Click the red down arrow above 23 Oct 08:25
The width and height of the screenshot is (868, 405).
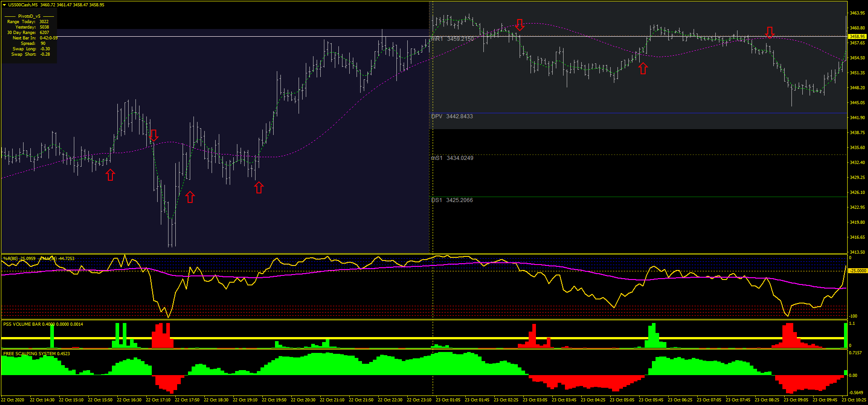pos(770,32)
